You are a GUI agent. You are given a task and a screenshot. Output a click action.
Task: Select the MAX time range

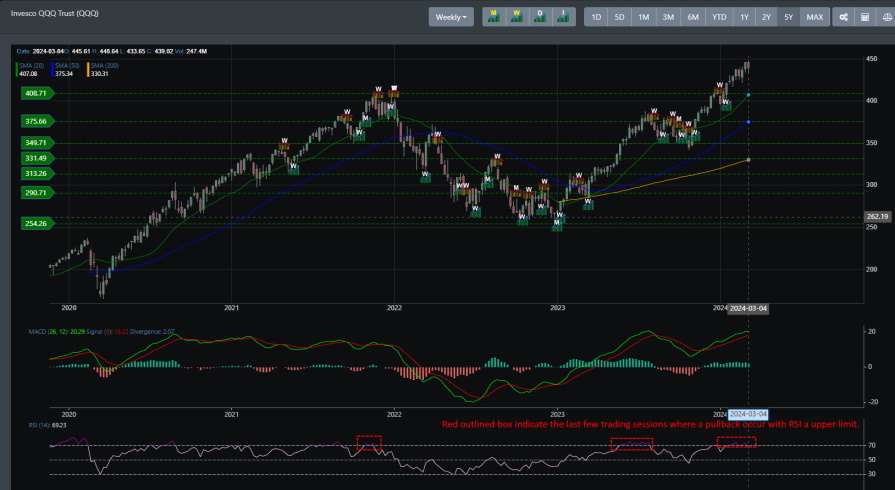pos(815,17)
